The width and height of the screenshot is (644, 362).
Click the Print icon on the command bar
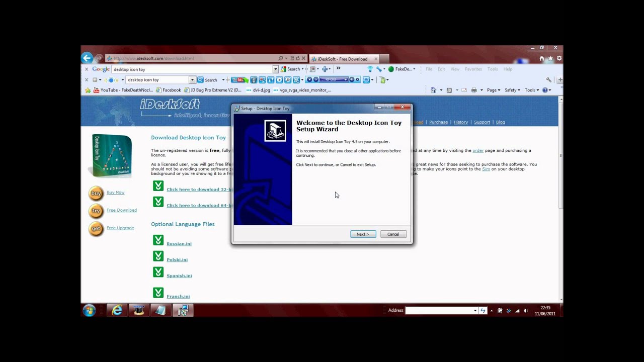click(x=474, y=89)
